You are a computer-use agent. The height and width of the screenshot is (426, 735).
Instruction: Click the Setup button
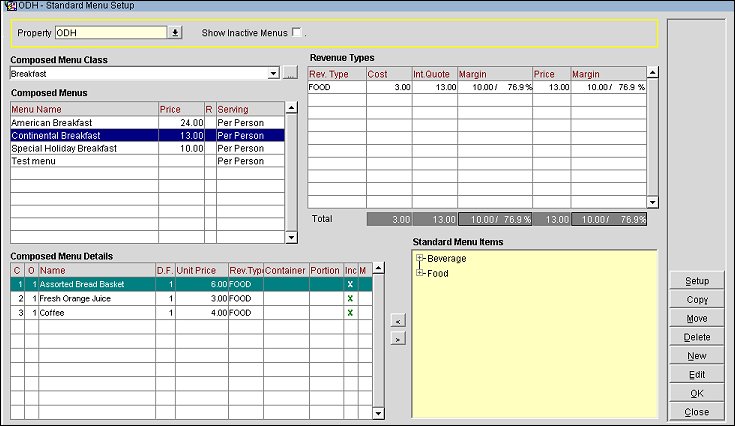tap(696, 281)
